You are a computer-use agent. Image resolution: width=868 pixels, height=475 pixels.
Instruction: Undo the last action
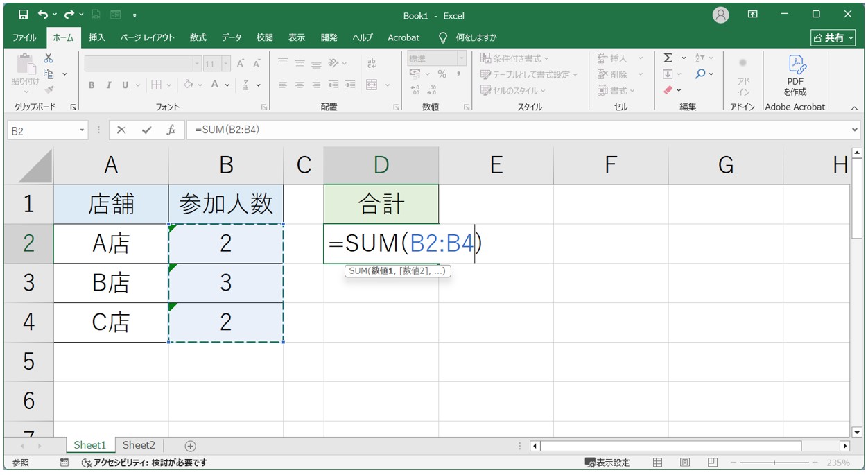point(44,15)
